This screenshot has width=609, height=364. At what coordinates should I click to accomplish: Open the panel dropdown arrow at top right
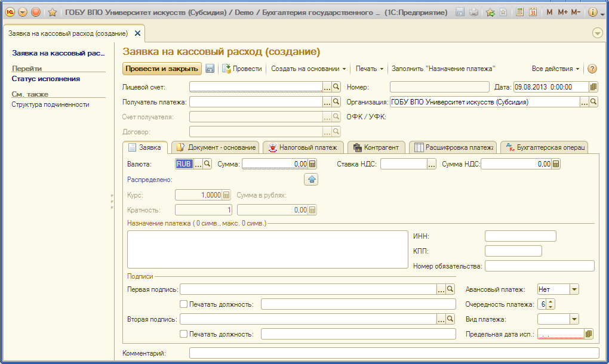597,33
